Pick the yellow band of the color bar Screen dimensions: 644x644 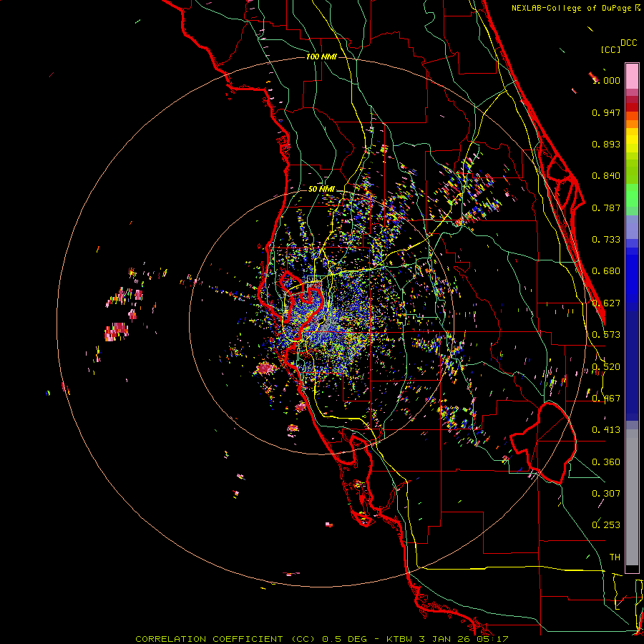[x=632, y=140]
